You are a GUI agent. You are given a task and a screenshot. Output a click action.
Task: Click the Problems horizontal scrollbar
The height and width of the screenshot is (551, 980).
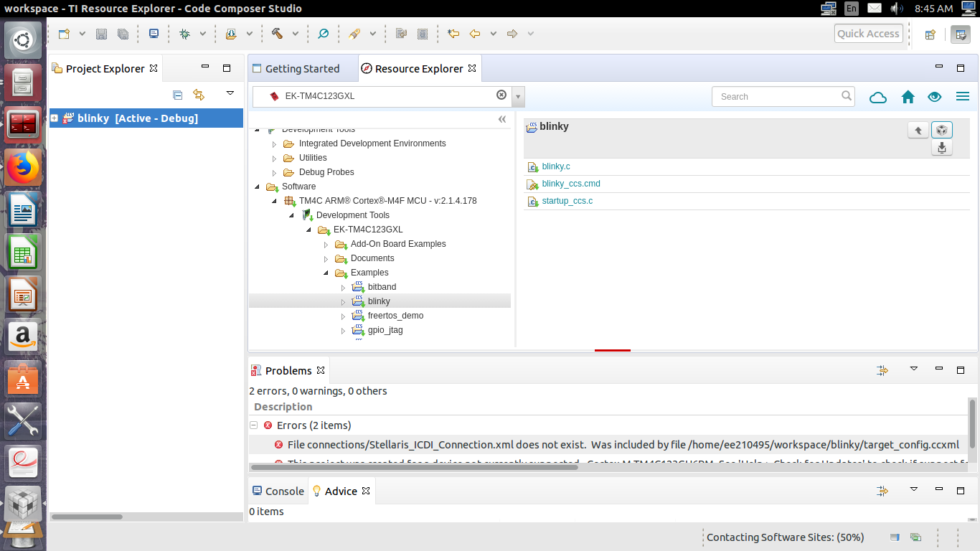point(414,467)
